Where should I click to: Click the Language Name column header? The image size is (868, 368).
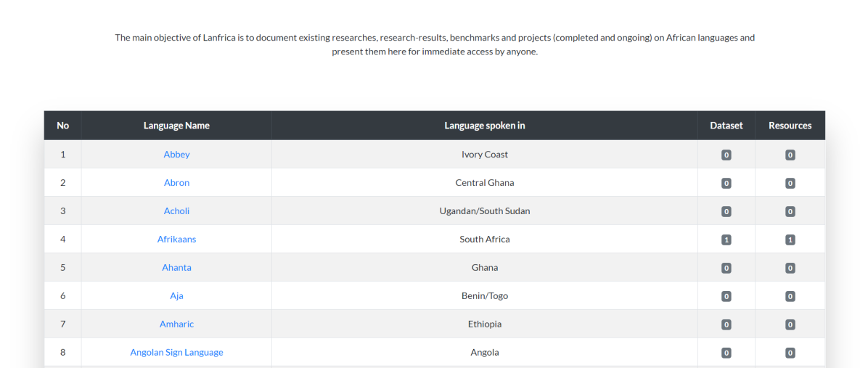176,126
